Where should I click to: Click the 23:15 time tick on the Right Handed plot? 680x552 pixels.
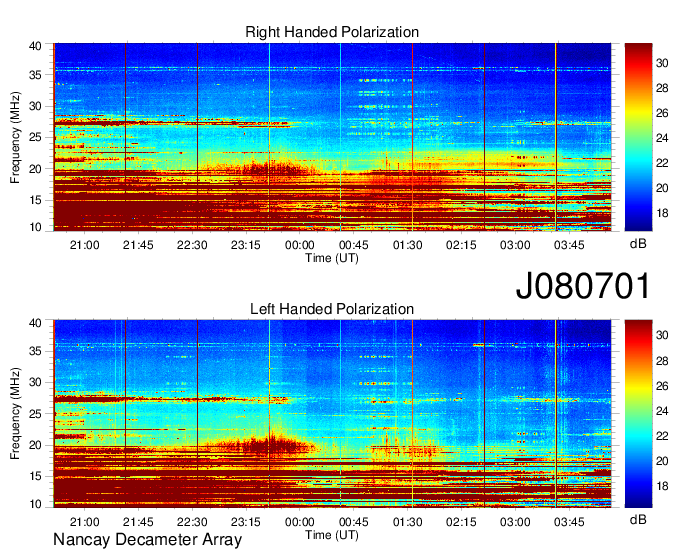[246, 245]
